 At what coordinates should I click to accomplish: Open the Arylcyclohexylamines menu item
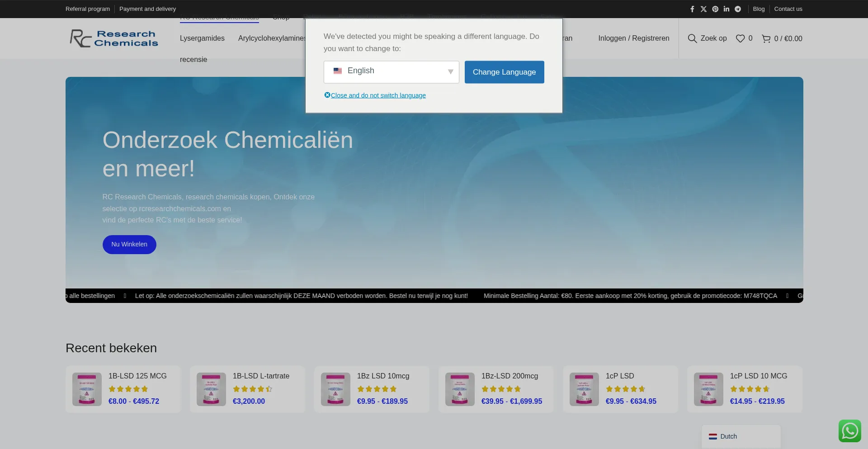[x=272, y=38]
